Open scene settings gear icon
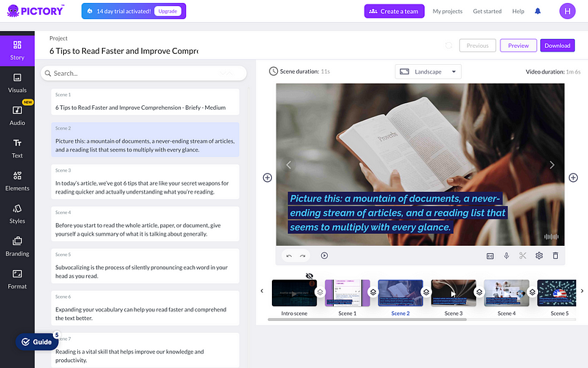The image size is (588, 368). [539, 255]
